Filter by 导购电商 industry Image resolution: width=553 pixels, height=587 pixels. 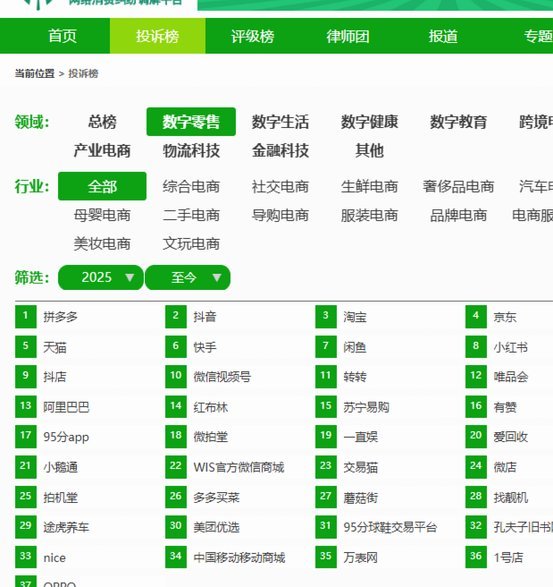(x=280, y=215)
